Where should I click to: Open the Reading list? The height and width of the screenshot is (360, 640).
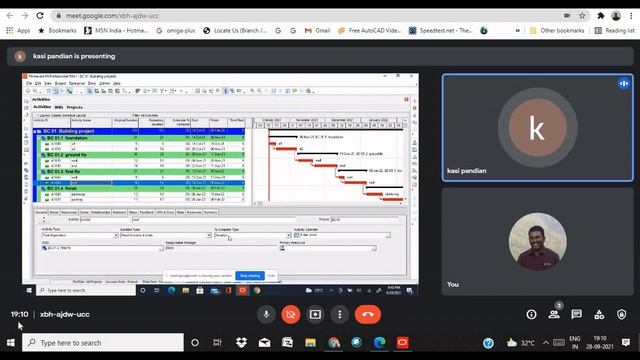[615, 31]
